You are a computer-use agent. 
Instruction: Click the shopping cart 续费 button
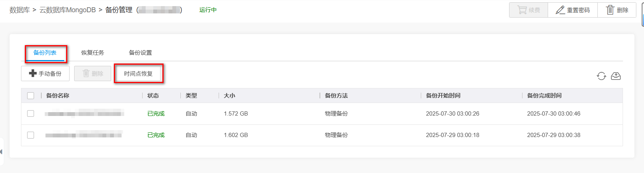[529, 10]
